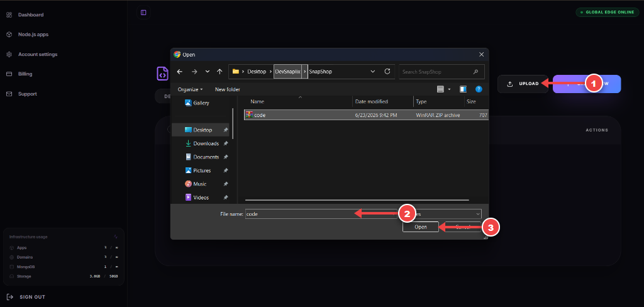Open the Organize menu

[x=190, y=89]
